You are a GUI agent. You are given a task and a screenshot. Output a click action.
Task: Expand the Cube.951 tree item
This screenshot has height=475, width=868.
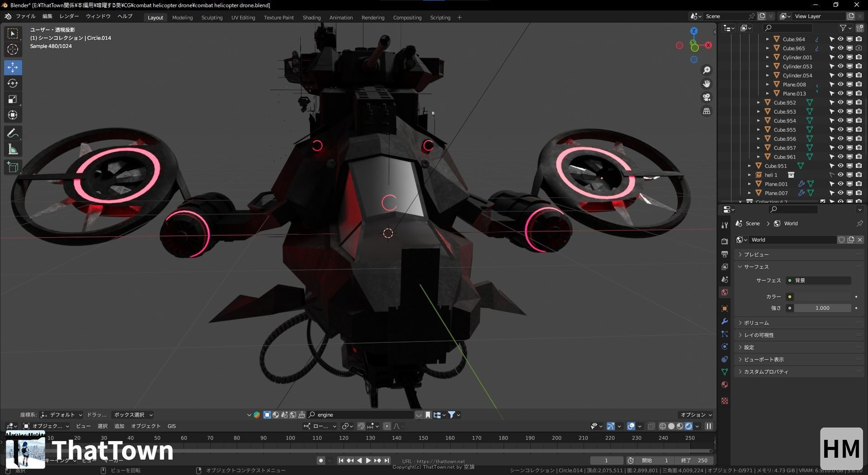[x=750, y=166]
